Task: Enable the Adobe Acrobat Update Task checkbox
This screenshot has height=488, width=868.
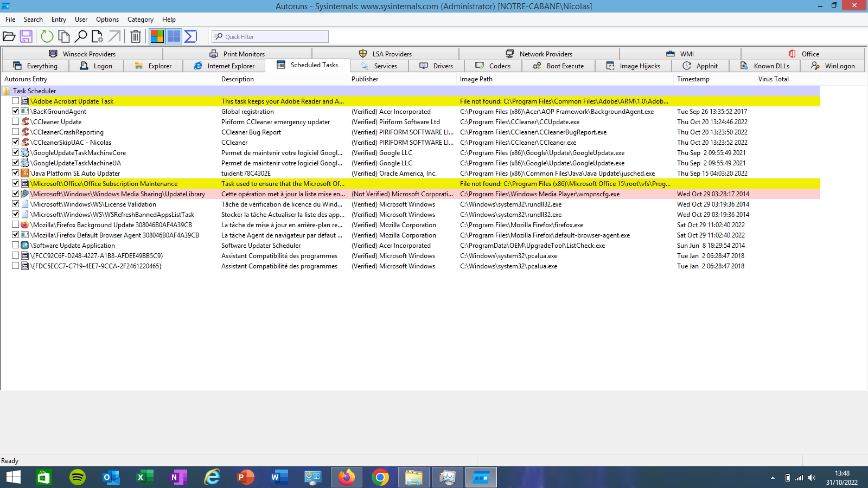Action: (16, 101)
